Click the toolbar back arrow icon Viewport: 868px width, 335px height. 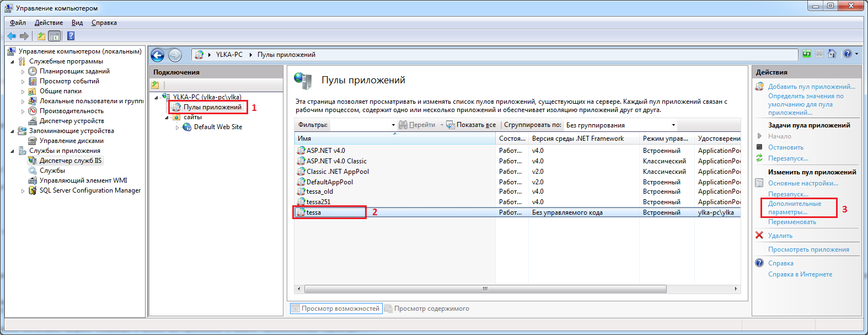[11, 36]
